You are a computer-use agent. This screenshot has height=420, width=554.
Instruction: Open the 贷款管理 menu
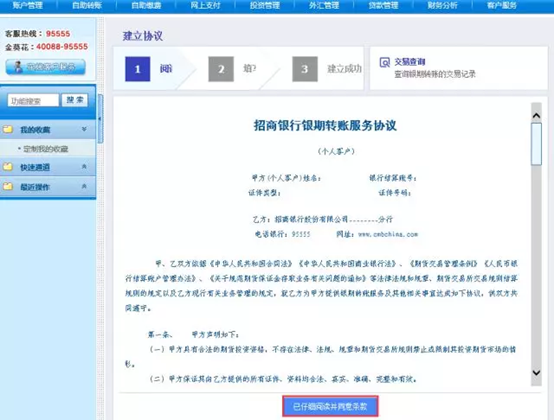tap(383, 5)
